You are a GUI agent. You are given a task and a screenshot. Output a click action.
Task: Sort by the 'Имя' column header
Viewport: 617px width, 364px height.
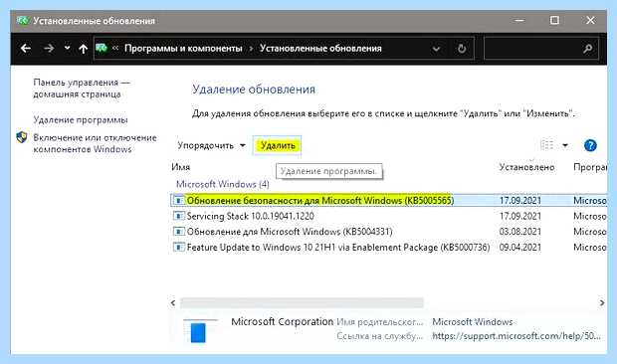coord(180,167)
